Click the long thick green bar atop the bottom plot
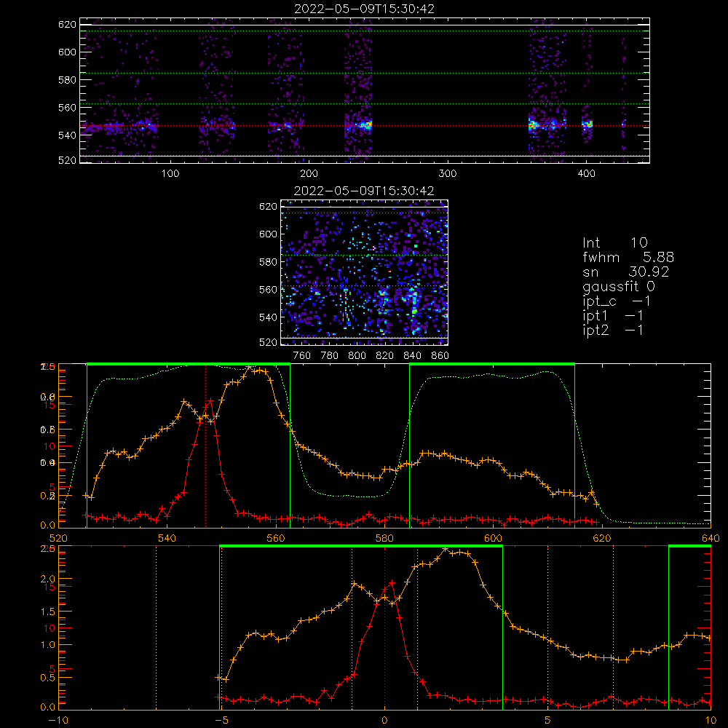728x728 pixels. (361, 546)
